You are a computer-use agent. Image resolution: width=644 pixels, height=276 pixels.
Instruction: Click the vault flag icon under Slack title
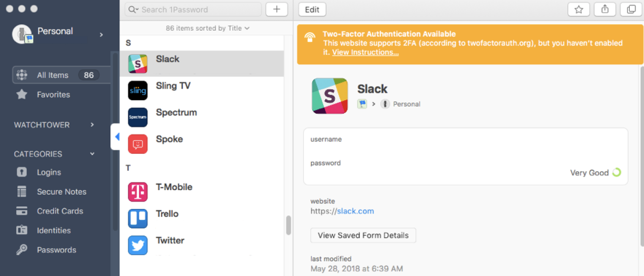tap(362, 104)
